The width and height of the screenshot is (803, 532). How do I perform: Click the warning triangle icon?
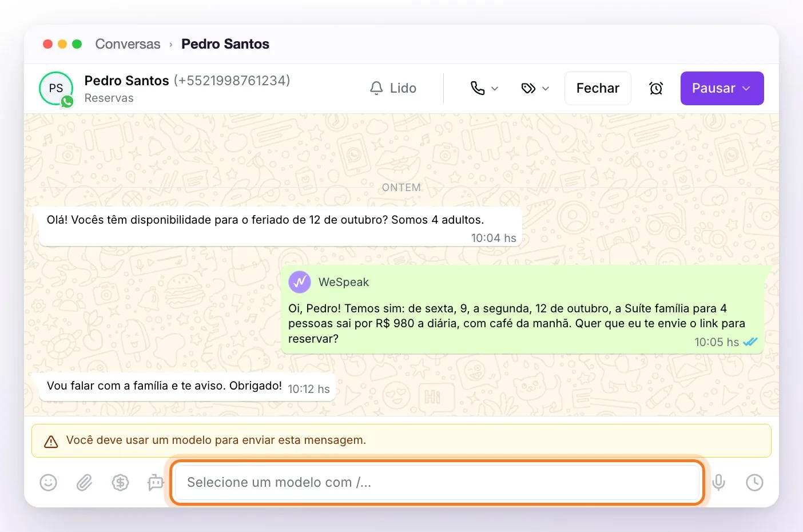(x=51, y=441)
